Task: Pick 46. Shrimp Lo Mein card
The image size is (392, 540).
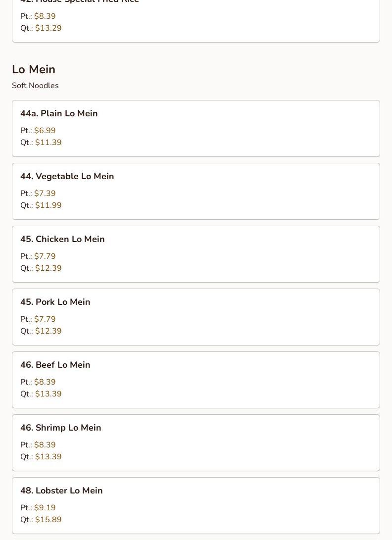Action: pyautogui.click(x=196, y=442)
